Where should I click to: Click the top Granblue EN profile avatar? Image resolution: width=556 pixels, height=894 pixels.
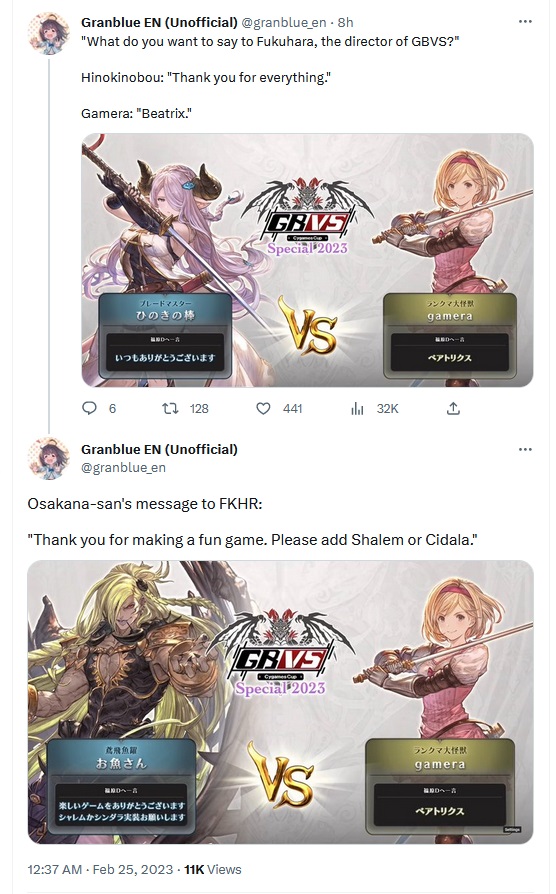point(48,35)
